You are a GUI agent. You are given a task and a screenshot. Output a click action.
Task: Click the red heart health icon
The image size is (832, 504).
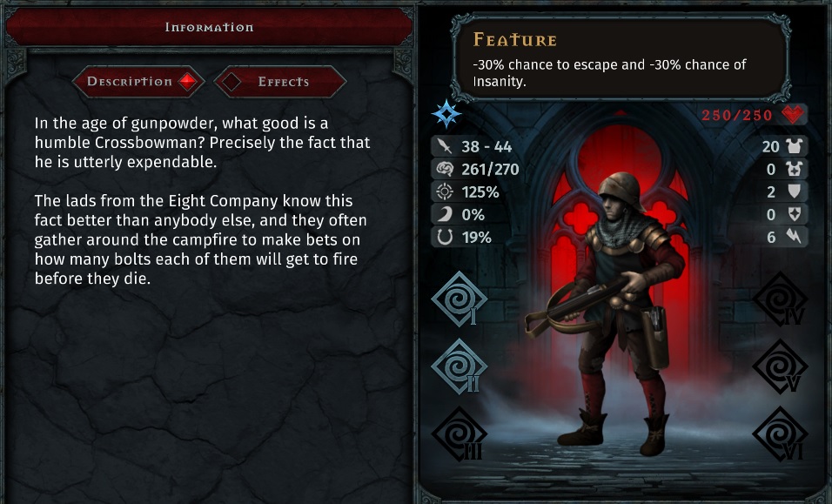[793, 114]
